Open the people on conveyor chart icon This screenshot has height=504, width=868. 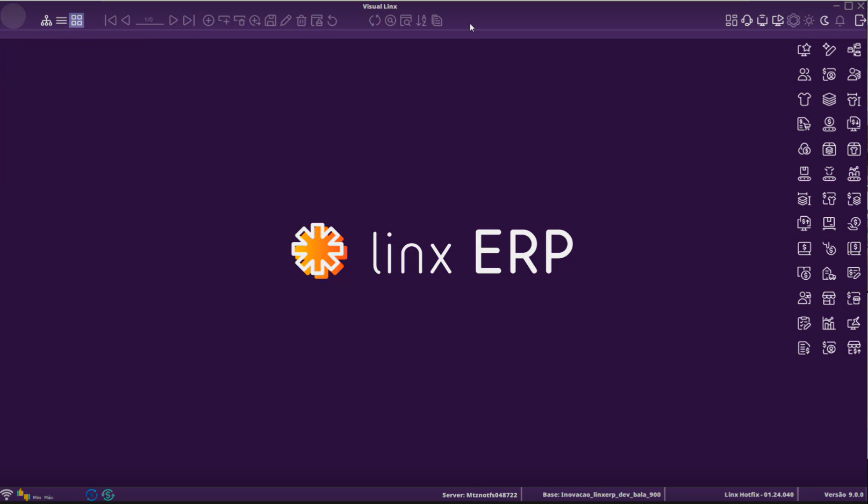pyautogui.click(x=854, y=174)
